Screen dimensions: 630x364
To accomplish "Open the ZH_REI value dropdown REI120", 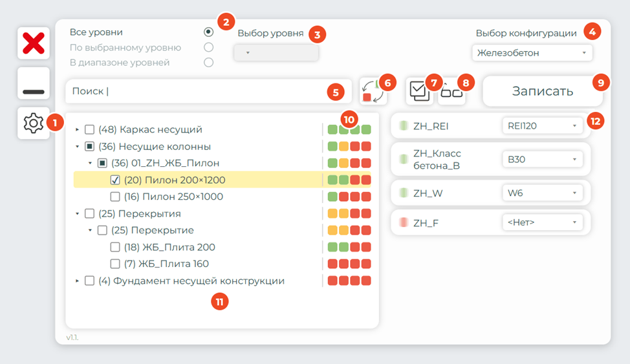I will (543, 126).
